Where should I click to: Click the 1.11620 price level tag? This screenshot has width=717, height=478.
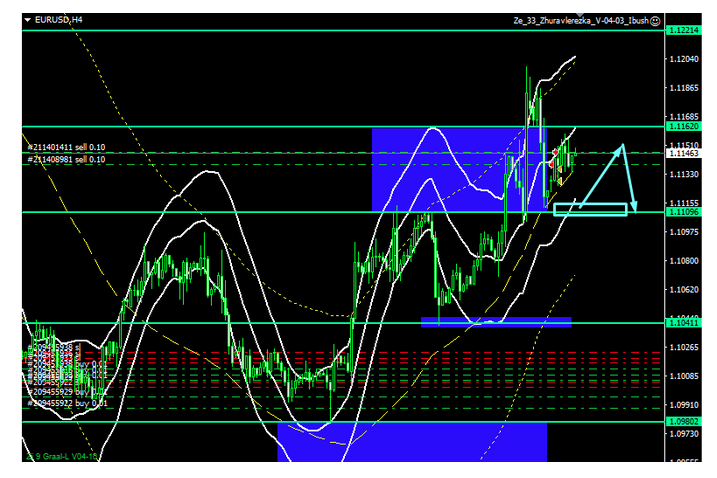[x=685, y=129]
